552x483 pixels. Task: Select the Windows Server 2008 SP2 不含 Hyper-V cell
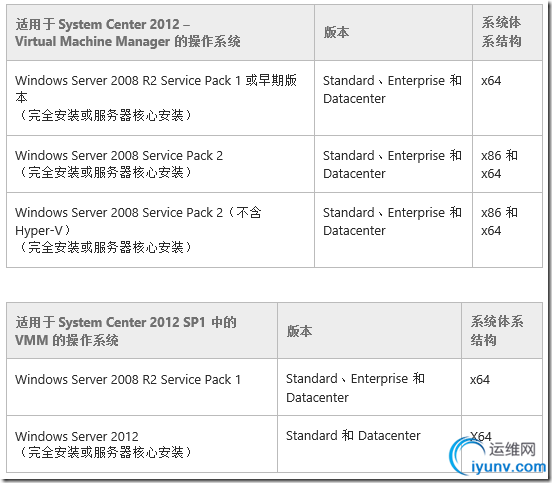tap(161, 230)
